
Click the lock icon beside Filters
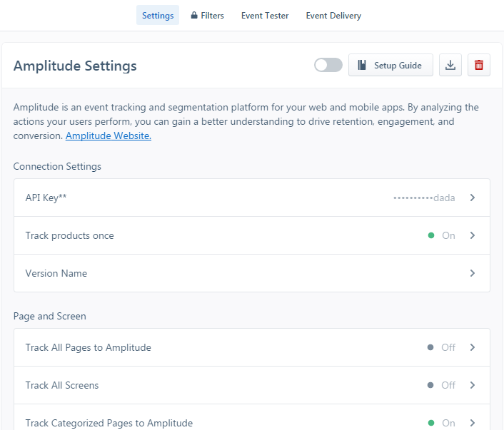194,16
